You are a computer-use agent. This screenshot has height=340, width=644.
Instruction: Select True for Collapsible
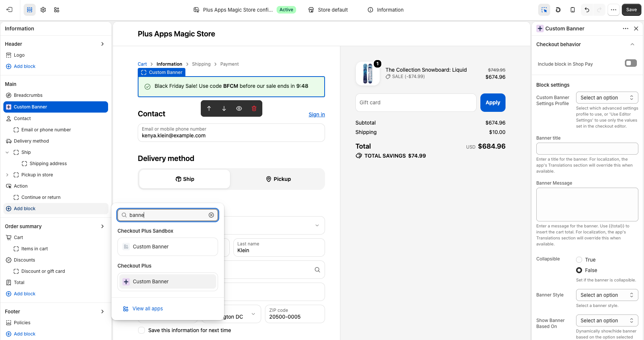tap(579, 260)
